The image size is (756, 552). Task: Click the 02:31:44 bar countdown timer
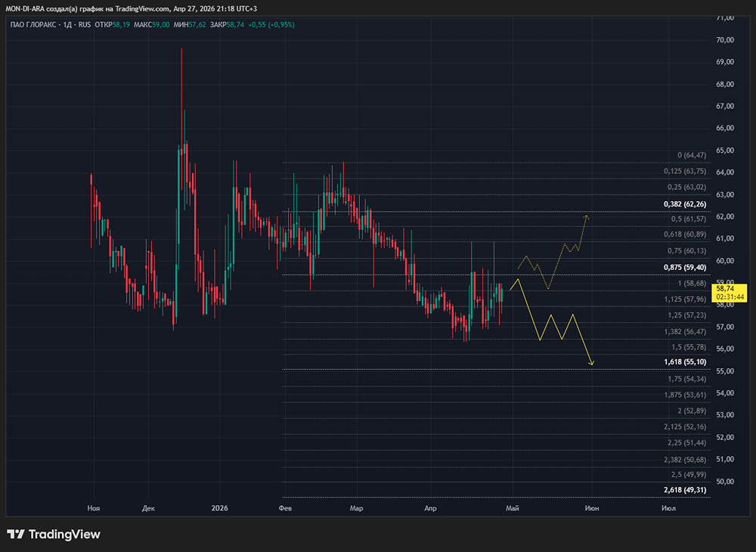click(730, 297)
